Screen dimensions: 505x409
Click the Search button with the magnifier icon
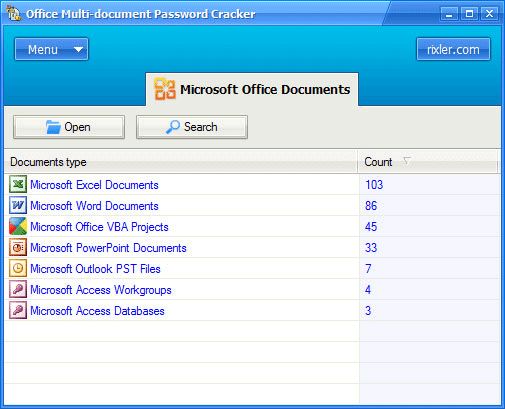(x=192, y=127)
